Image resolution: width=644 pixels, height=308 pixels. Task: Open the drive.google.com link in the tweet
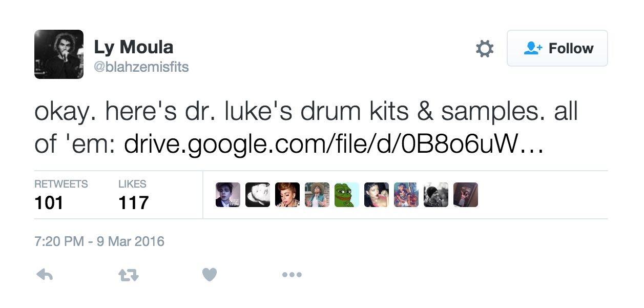point(333,146)
